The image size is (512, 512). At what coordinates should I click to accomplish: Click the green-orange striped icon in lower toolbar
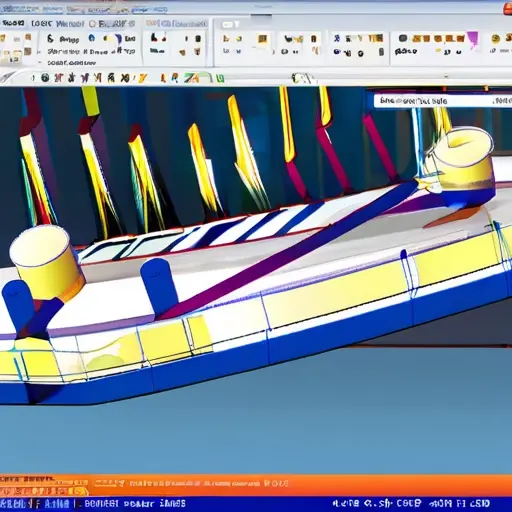192,78
